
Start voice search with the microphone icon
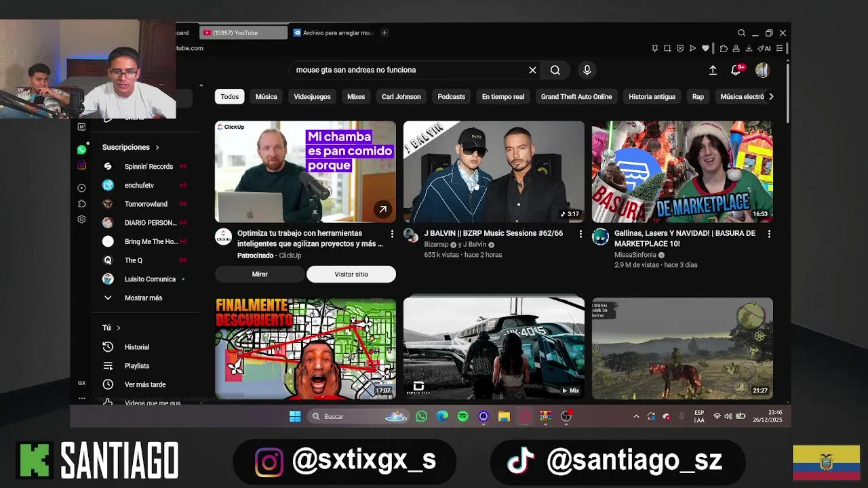point(587,70)
